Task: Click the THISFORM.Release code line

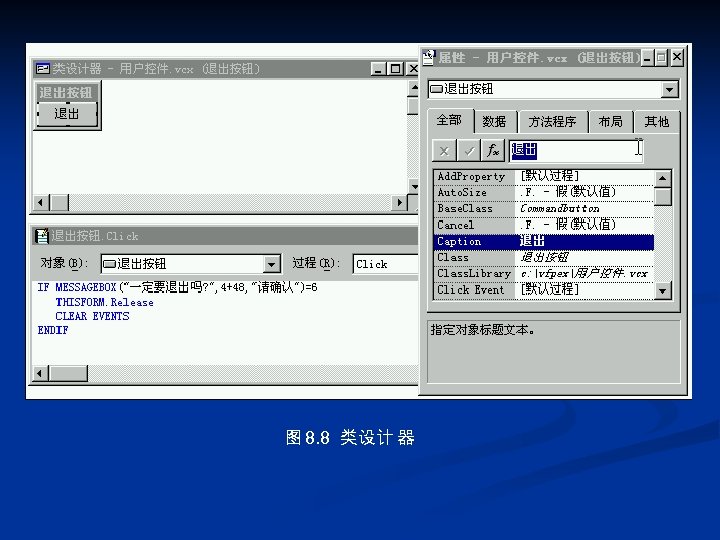Action: pyautogui.click(x=104, y=302)
